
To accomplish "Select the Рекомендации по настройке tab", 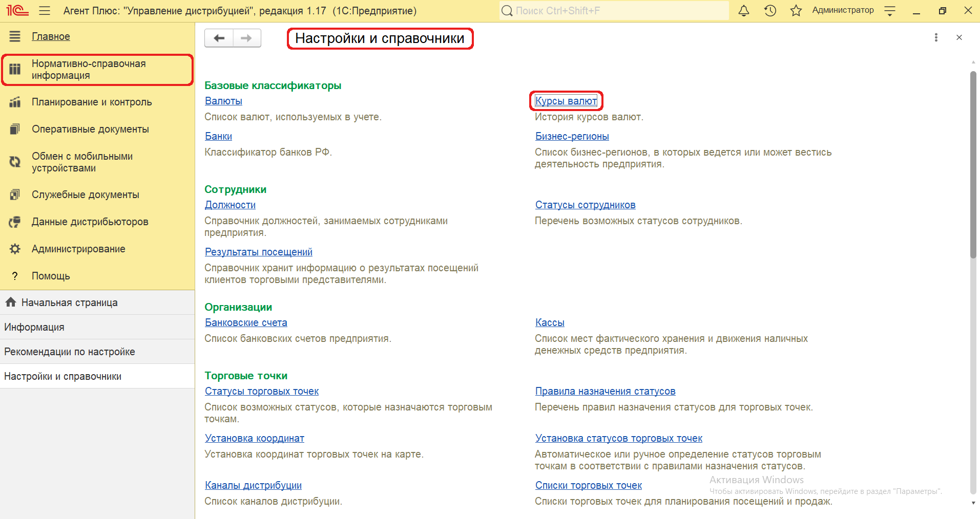I will pos(70,352).
